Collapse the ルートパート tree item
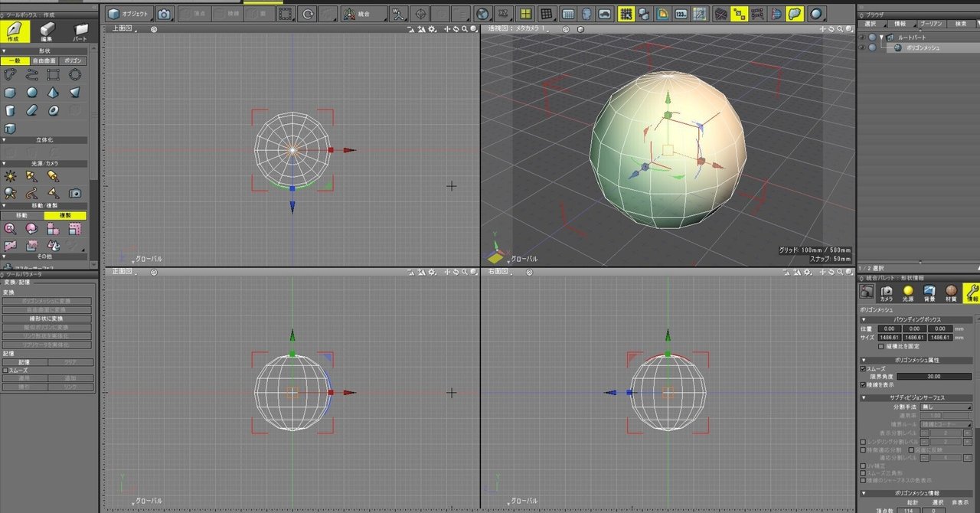Viewport: 980px width, 513px height. [881, 38]
